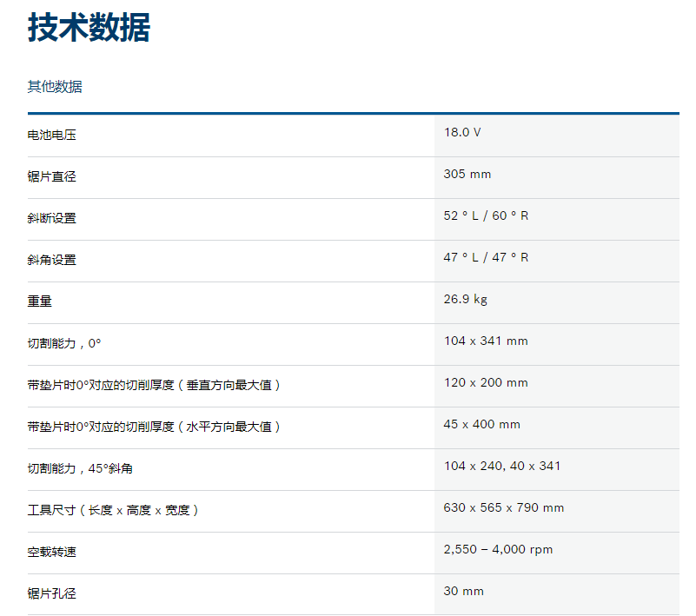Screen dimensions: 696x616
Task: Click the 斜断设置 label
Action: click(x=51, y=218)
